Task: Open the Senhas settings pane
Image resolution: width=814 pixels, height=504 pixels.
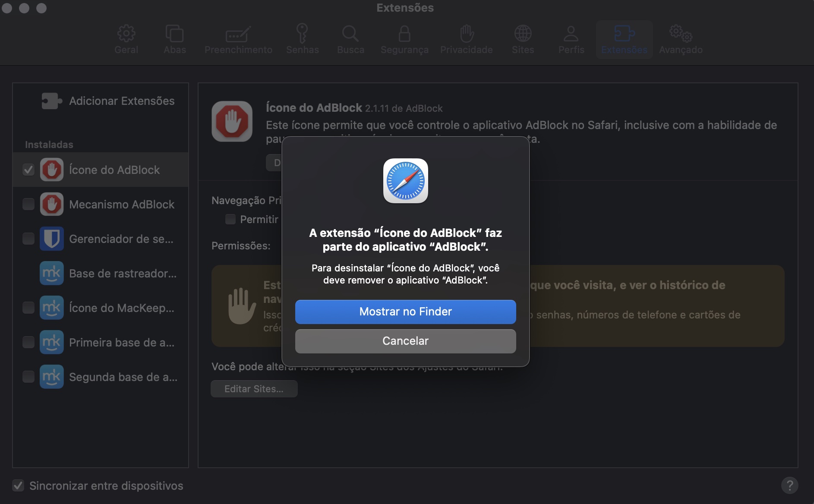Action: coord(303,39)
